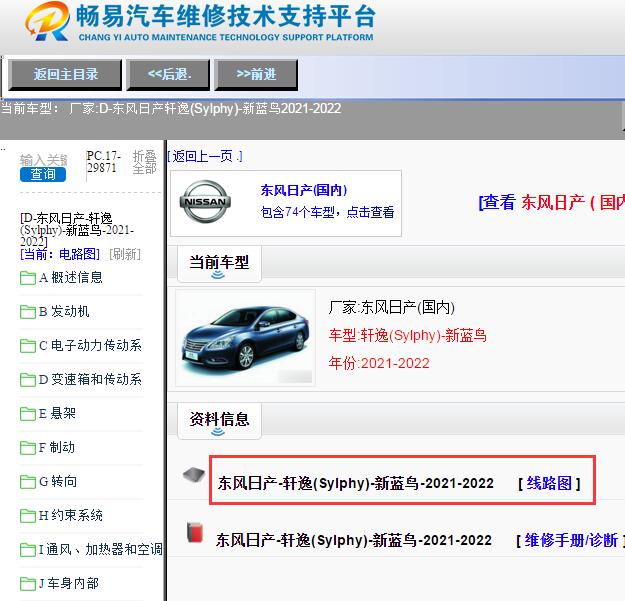The height and width of the screenshot is (601, 625).
Task: Open the 线路图 wiring diagram link
Action: click(549, 483)
